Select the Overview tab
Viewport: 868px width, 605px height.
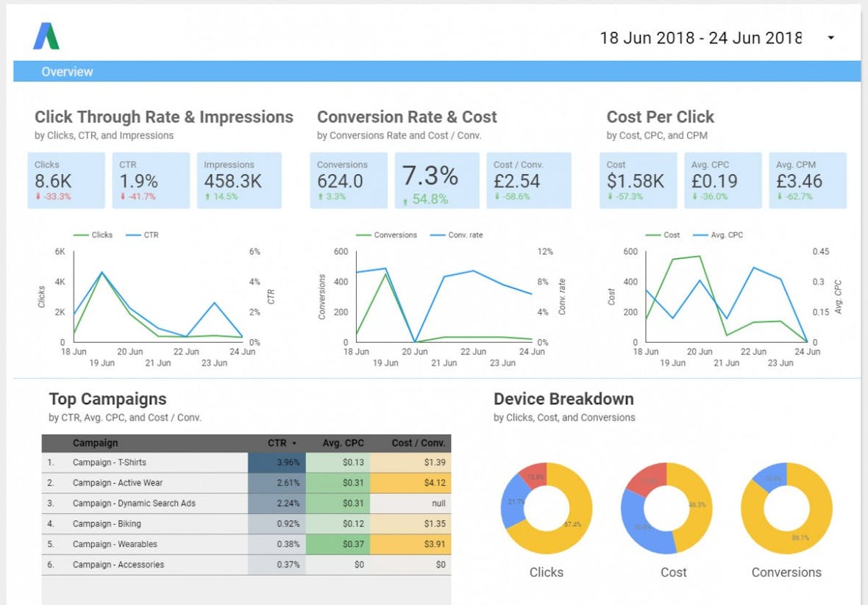point(67,71)
